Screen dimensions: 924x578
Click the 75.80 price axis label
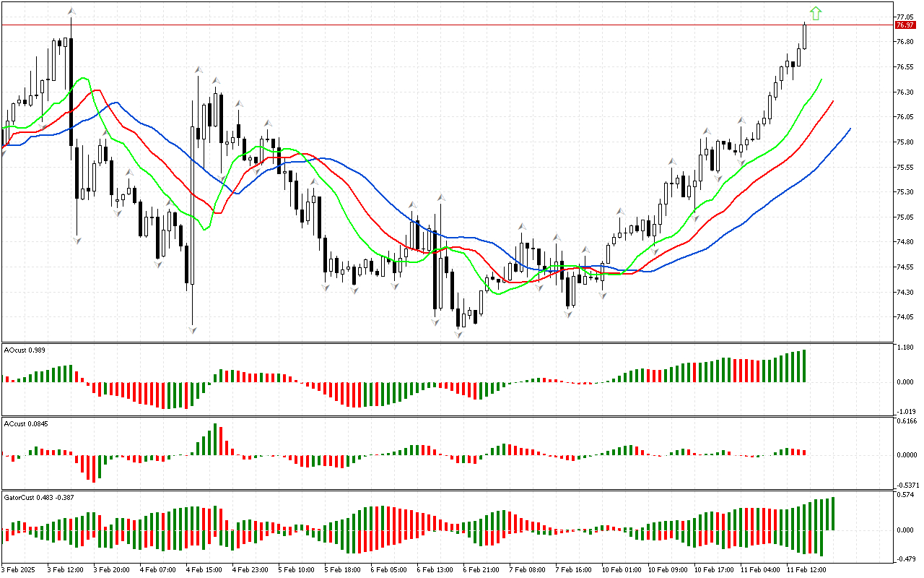tap(905, 142)
